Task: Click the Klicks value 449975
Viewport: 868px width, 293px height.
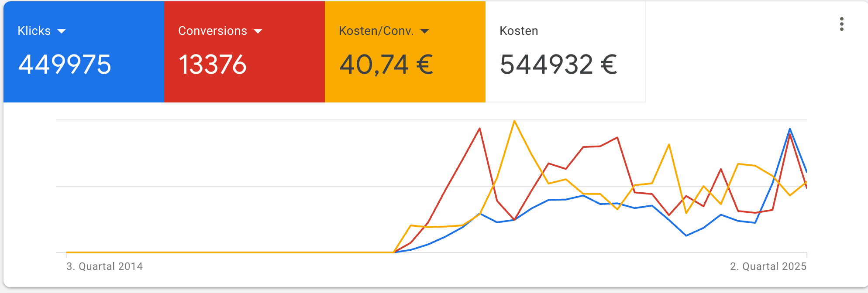Action: [x=65, y=65]
